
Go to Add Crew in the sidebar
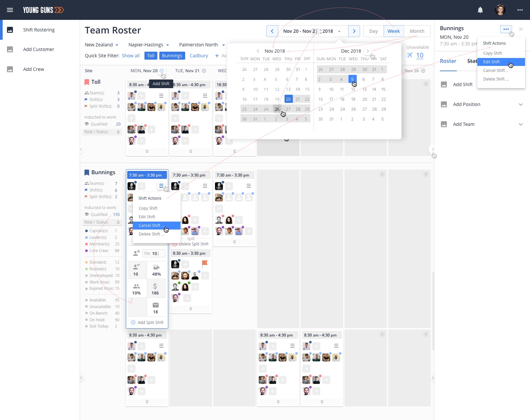pyautogui.click(x=33, y=69)
